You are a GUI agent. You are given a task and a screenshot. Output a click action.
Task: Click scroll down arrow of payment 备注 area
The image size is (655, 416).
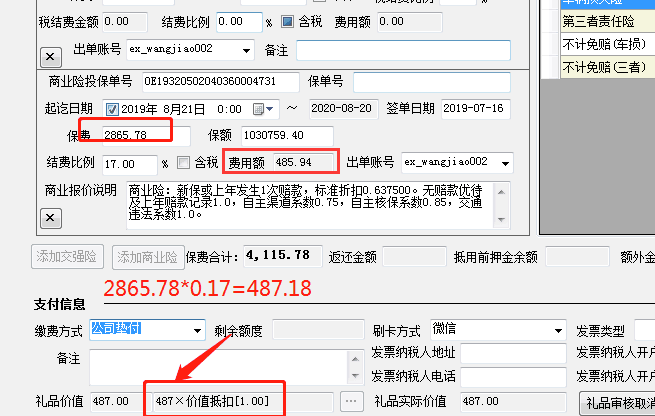tap(355, 376)
